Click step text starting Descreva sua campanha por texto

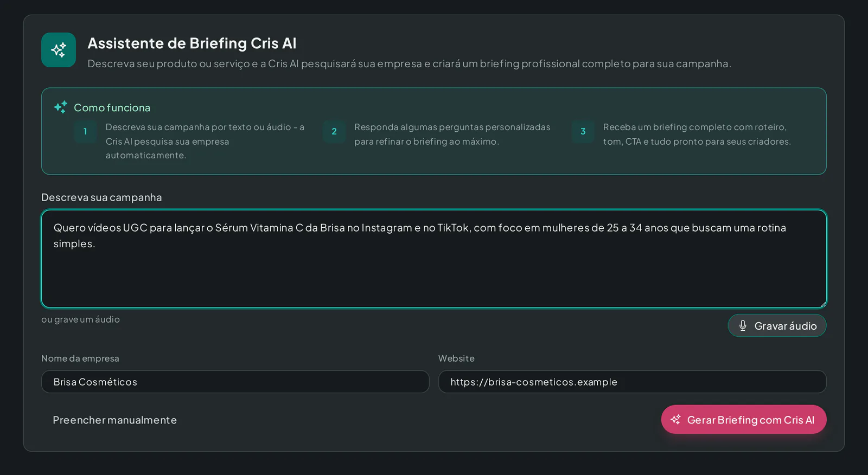click(x=205, y=141)
